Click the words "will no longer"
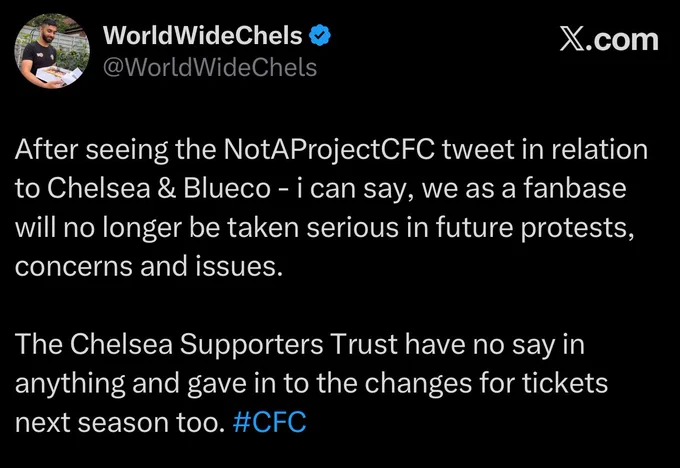Viewport: 680px width, 468px height. point(98,229)
